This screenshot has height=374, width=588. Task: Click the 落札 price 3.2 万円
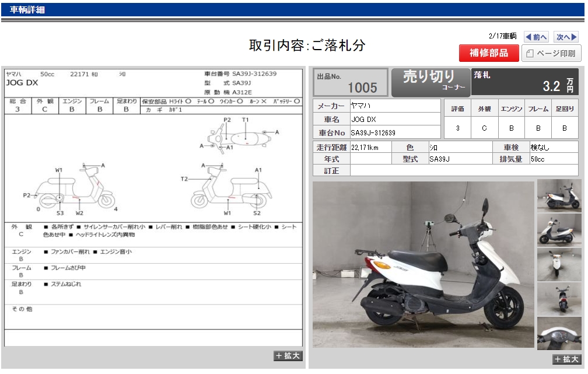(x=525, y=82)
